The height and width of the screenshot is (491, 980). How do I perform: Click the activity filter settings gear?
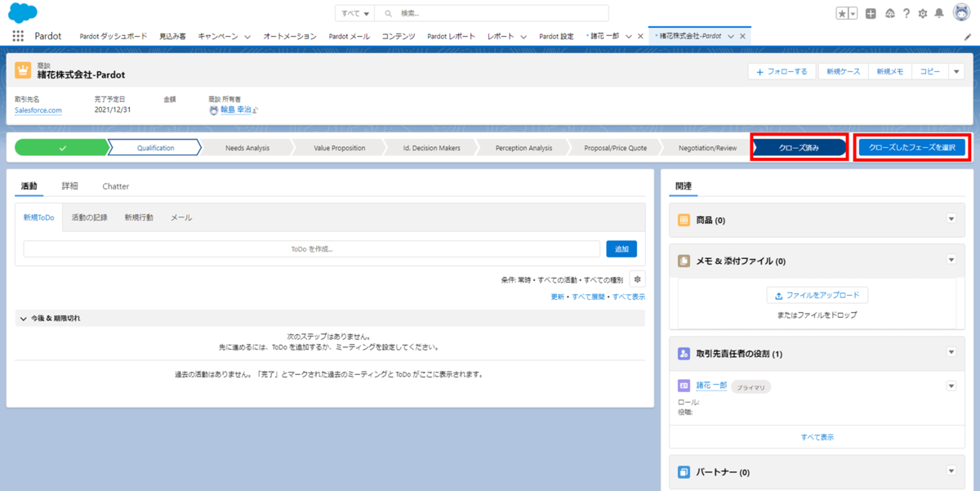pos(637,279)
